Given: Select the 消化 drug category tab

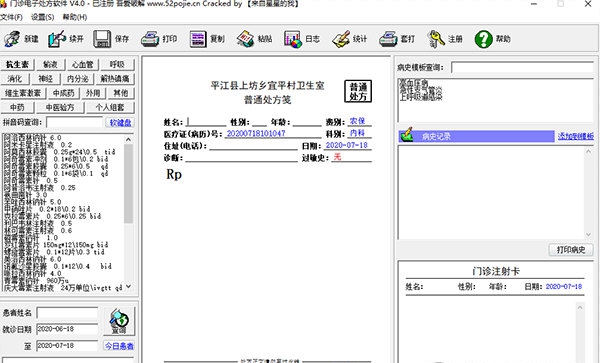Looking at the screenshot, I should [15, 79].
